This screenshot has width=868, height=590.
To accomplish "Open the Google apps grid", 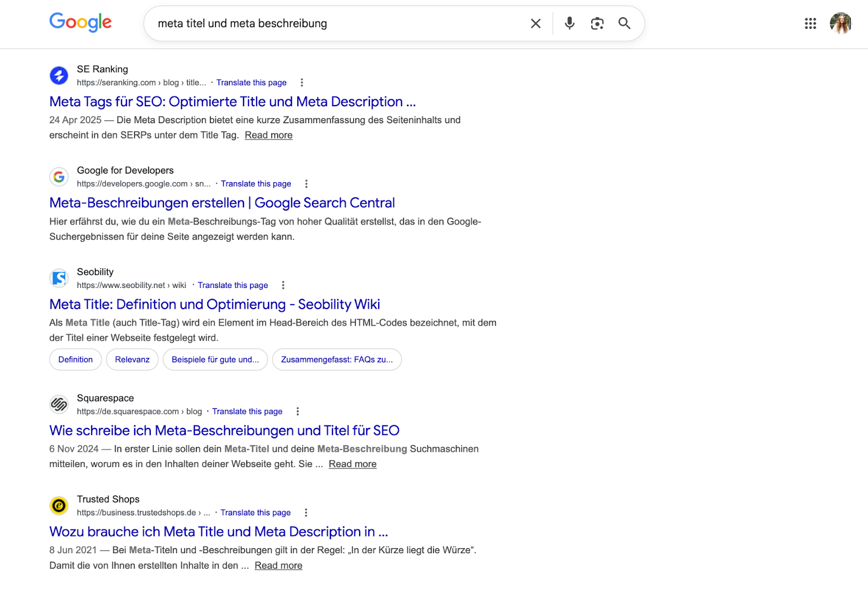I will pyautogui.click(x=810, y=24).
